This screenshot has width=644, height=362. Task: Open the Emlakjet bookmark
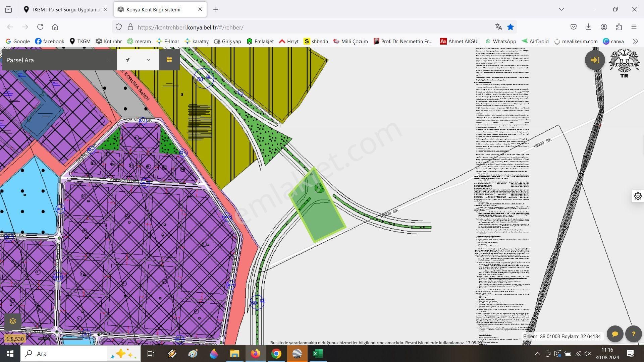coord(260,41)
